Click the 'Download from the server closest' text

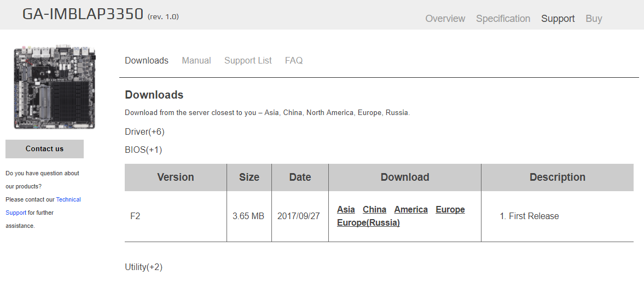pos(268,113)
